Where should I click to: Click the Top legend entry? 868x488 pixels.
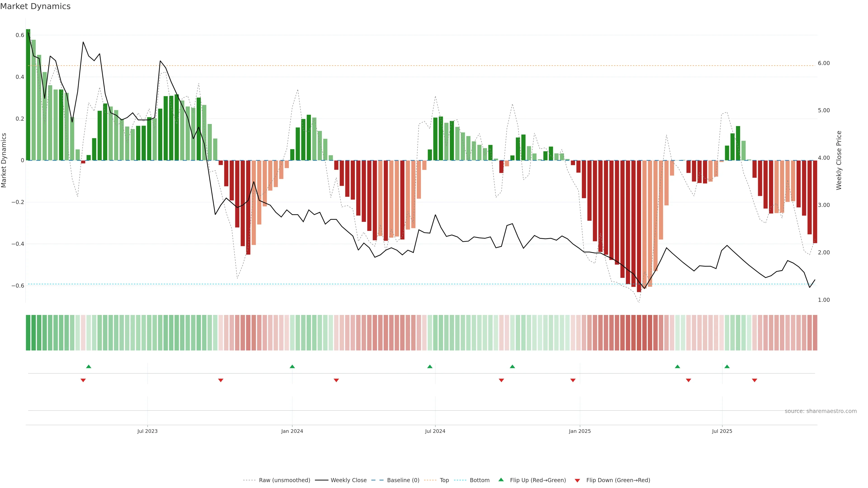click(444, 480)
